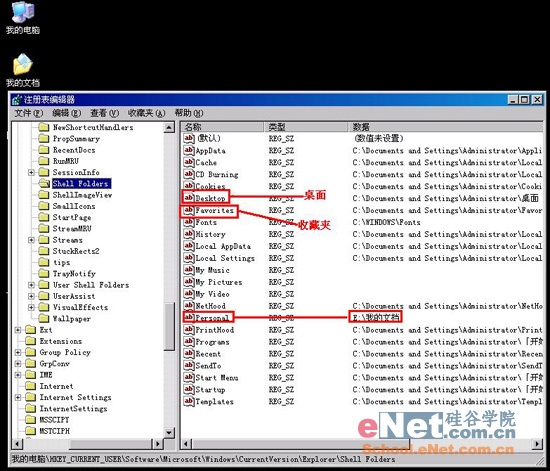Select the NetHood value name
This screenshot has height=471, width=550.
(x=210, y=306)
